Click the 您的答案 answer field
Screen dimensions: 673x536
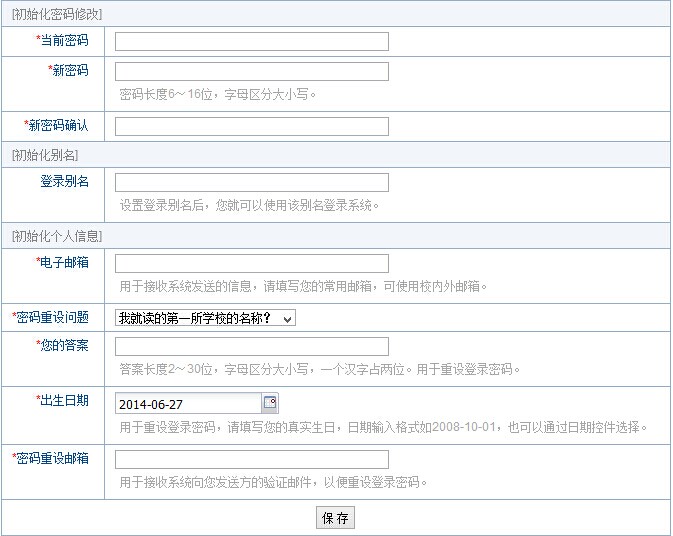(251, 346)
